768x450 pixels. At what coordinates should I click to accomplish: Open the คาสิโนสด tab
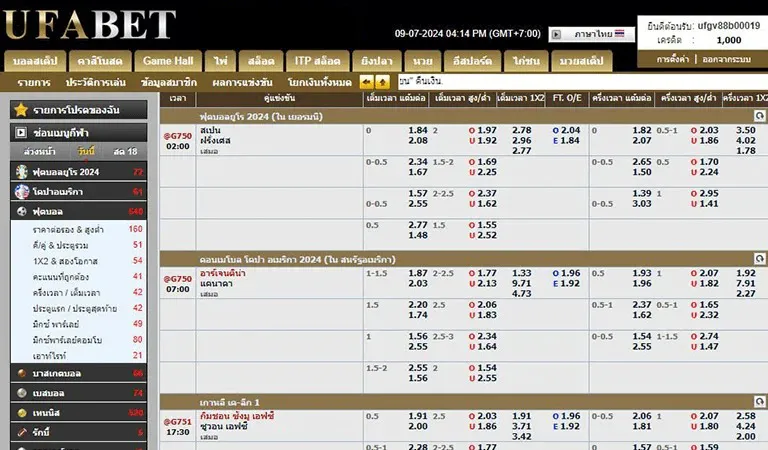(x=100, y=60)
